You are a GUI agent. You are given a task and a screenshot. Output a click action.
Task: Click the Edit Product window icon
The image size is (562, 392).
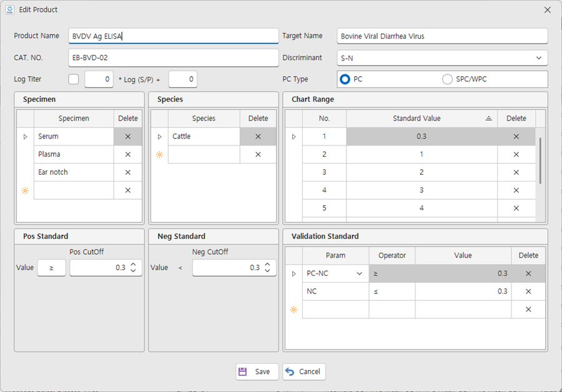point(10,9)
